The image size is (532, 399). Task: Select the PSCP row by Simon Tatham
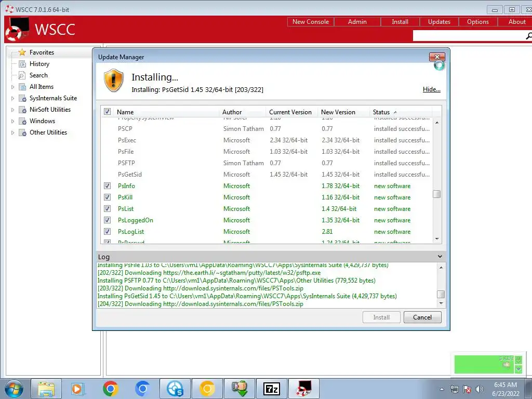tap(267, 129)
